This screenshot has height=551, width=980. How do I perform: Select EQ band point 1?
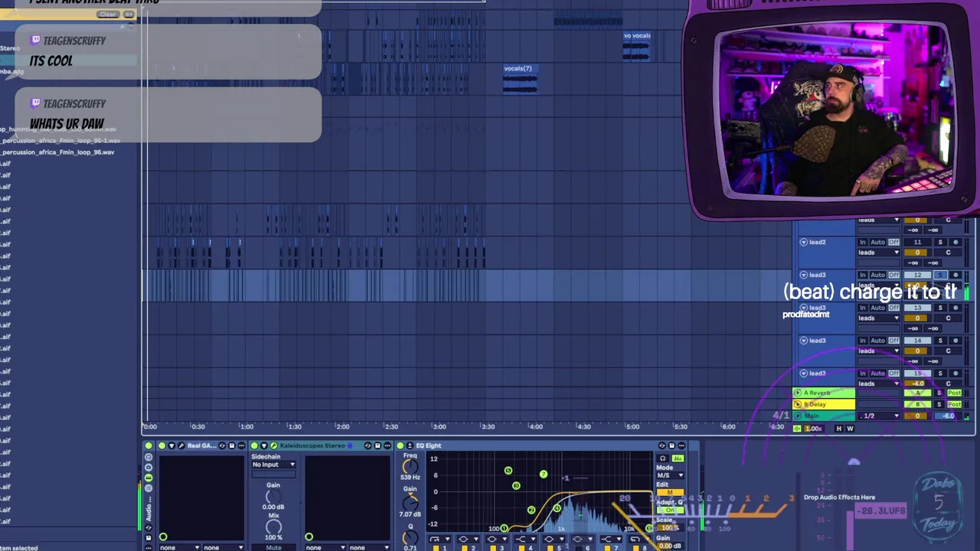coord(504,528)
